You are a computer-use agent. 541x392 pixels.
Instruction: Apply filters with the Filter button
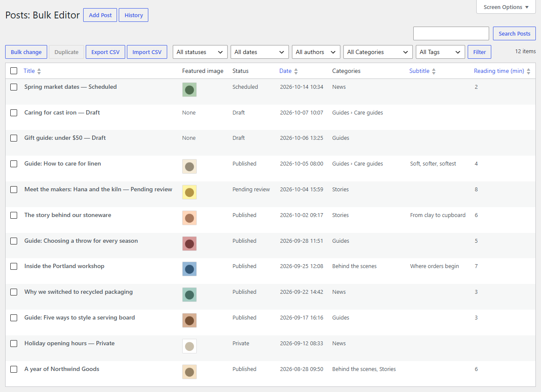479,52
